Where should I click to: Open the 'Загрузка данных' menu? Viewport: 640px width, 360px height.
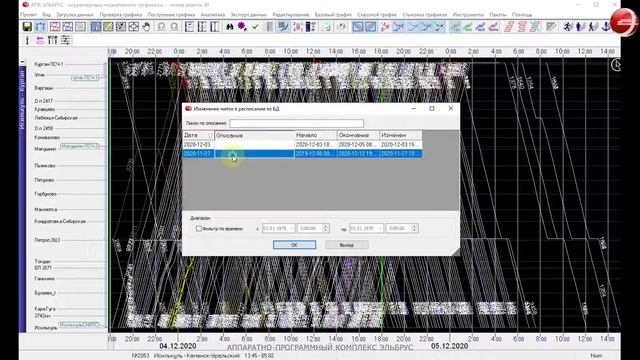(x=75, y=15)
